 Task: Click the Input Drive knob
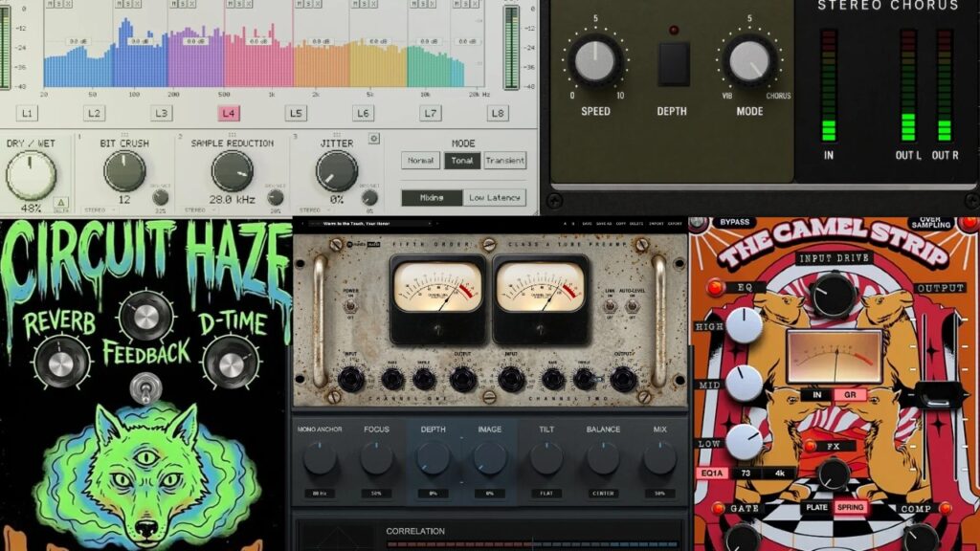(834, 295)
